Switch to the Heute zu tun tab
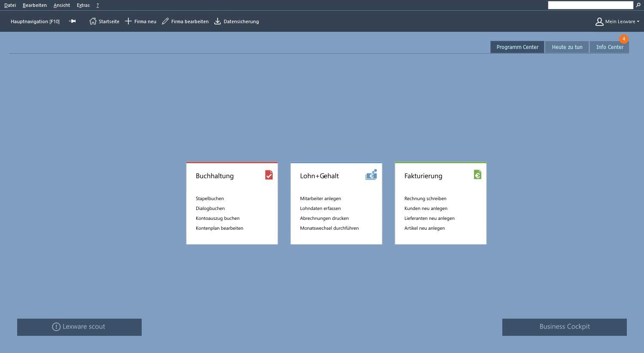Screen dimensions: 644x353 coord(567,47)
